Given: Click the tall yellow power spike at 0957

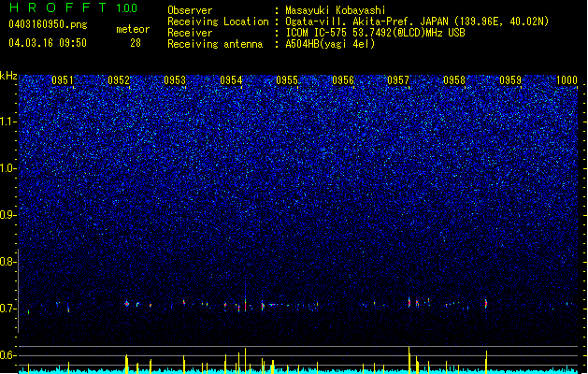Looking at the screenshot, I should pyautogui.click(x=409, y=359).
